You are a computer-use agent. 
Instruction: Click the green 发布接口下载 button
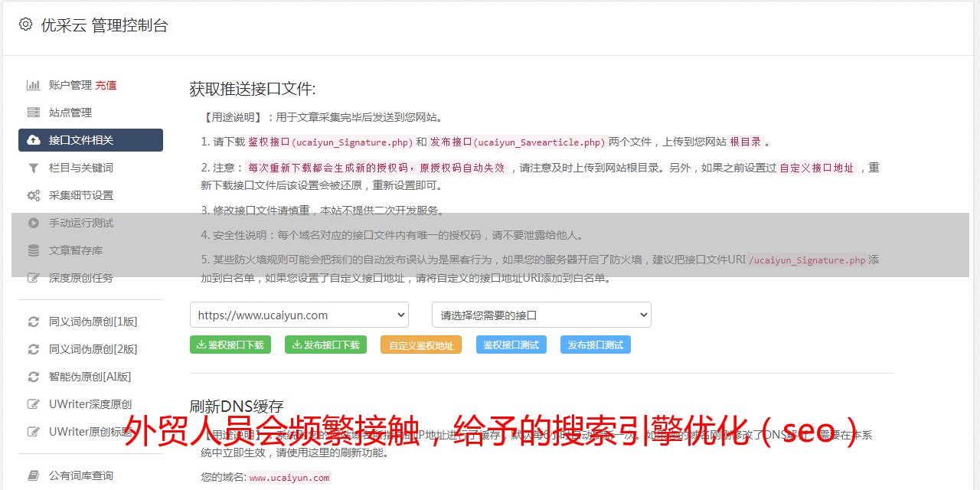326,345
